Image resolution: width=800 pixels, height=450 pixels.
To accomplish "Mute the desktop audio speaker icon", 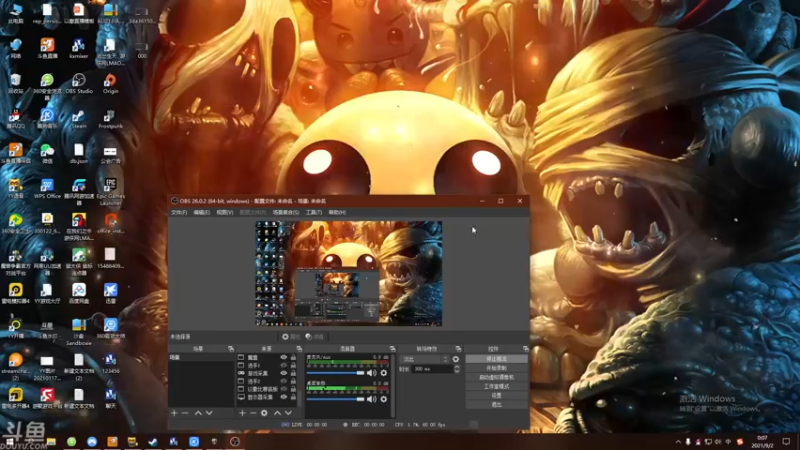I will tap(373, 398).
